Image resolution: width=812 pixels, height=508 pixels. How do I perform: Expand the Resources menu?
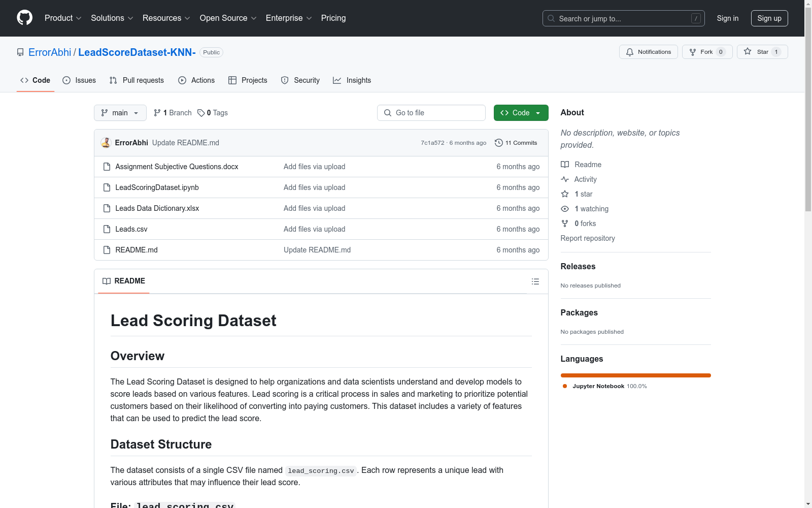click(x=166, y=18)
